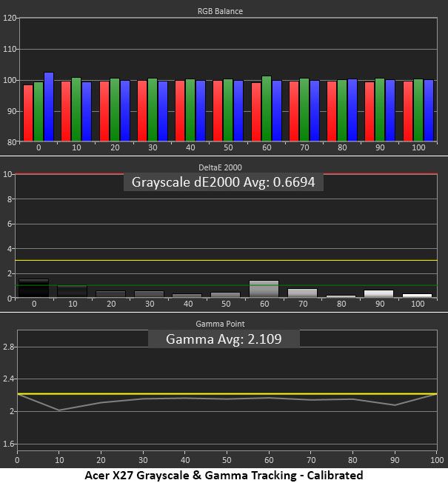Viewport: 448px width, 483px height.
Task: Click the green bar at 60 in RGB Balance
Action: pyautogui.click(x=267, y=109)
